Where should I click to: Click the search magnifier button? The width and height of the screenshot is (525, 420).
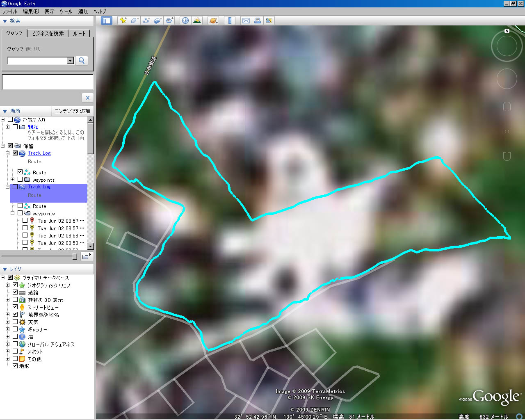82,61
